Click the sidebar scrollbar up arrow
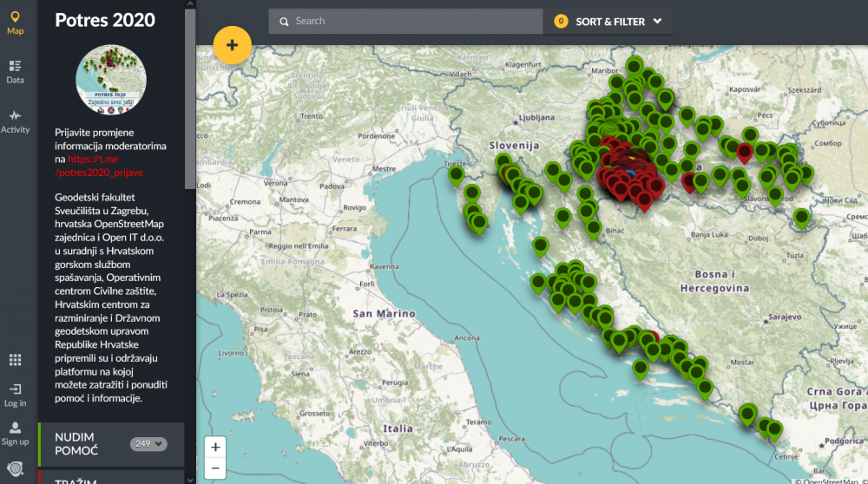Image resolution: width=868 pixels, height=484 pixels. (x=190, y=3)
